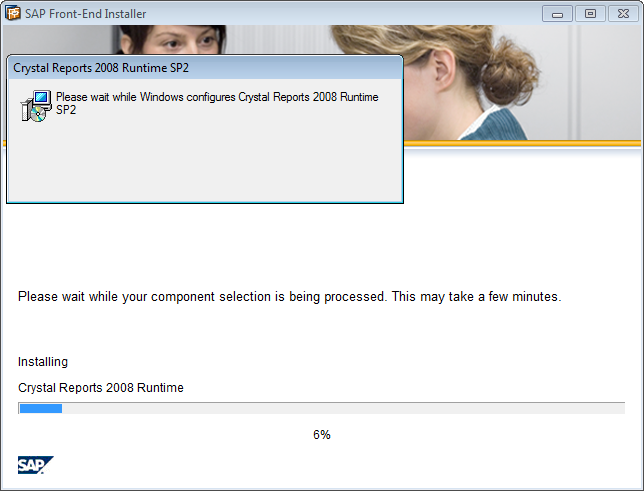Viewport: 644px width, 491px height.
Task: Click the 'Installing' status label
Action: pyautogui.click(x=43, y=362)
